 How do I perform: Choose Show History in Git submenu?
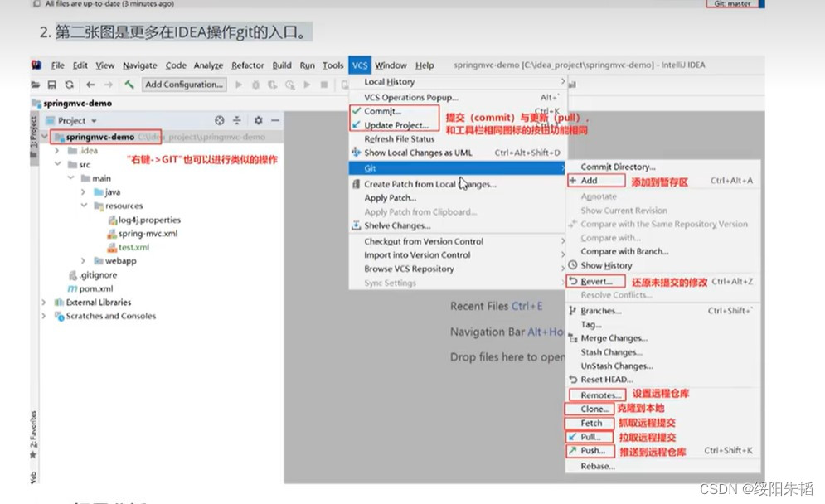point(663,266)
